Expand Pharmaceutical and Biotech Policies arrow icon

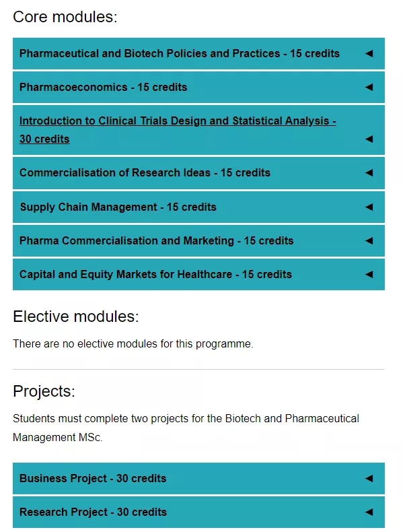pos(369,54)
